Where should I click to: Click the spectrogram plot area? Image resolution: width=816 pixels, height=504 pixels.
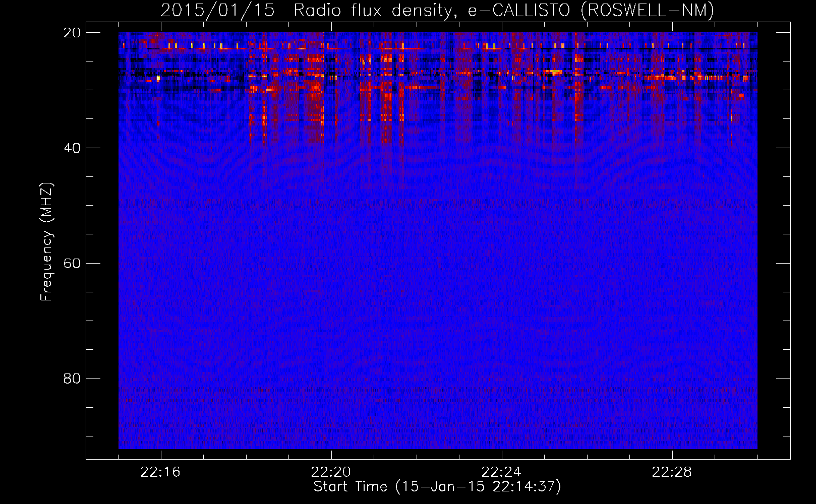[x=438, y=240]
